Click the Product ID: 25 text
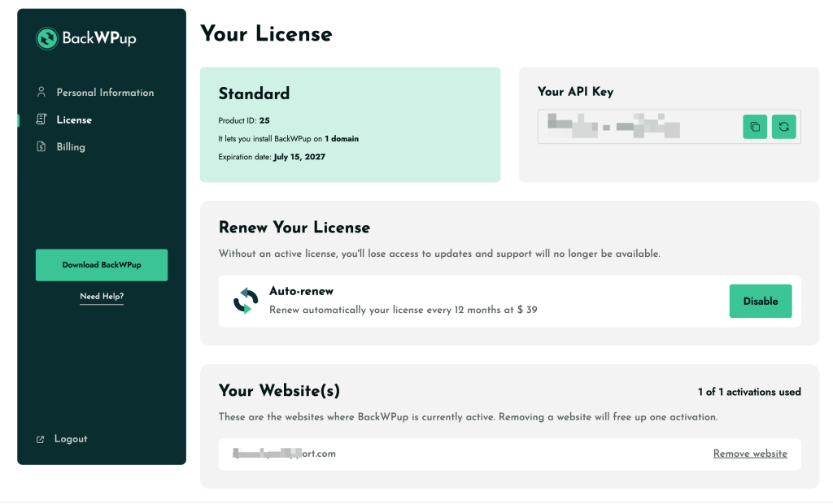The height and width of the screenshot is (504, 833). pyautogui.click(x=244, y=120)
